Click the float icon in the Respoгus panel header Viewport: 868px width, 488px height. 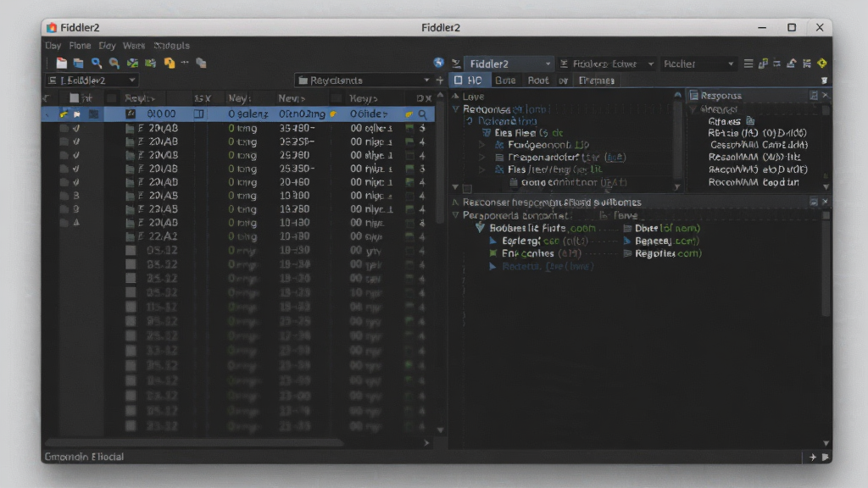click(814, 96)
